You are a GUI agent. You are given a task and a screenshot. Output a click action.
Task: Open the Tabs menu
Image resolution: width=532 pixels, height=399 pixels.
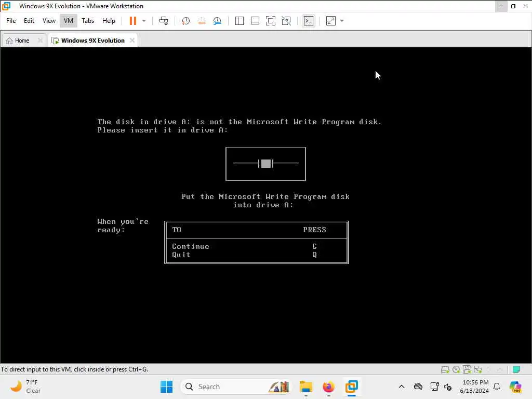pyautogui.click(x=88, y=21)
